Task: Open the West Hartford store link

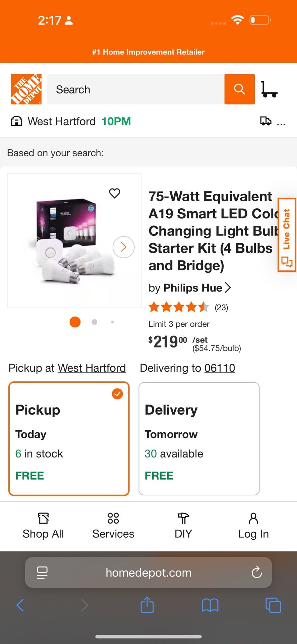Action: tap(92, 368)
